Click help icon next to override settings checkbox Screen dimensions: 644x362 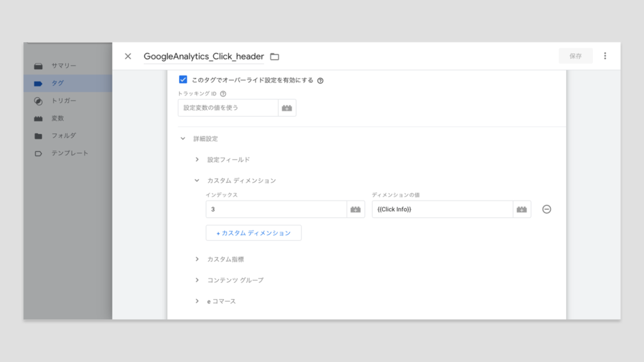(320, 80)
